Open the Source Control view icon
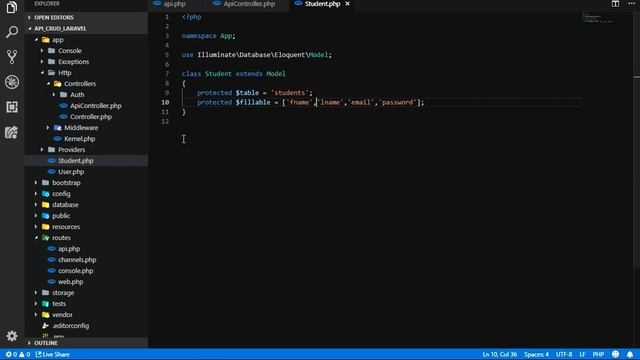Screen dimensions: 640x360 12,57
